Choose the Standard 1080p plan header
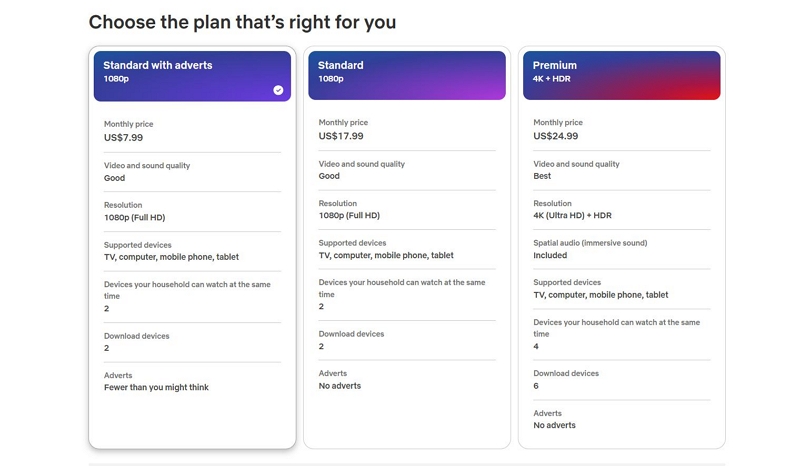The width and height of the screenshot is (800, 466). 406,75
